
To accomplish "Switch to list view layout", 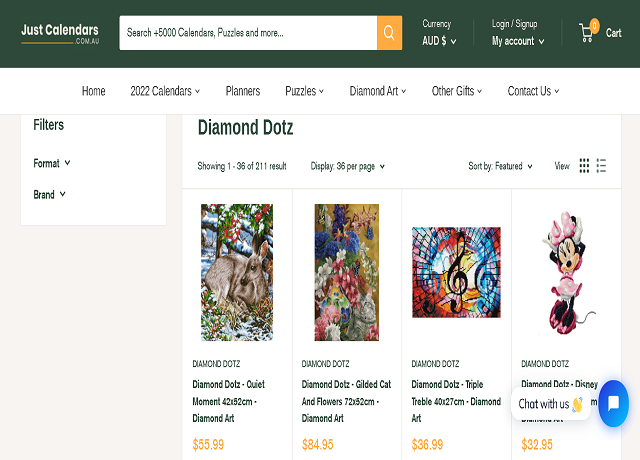I will tap(601, 166).
